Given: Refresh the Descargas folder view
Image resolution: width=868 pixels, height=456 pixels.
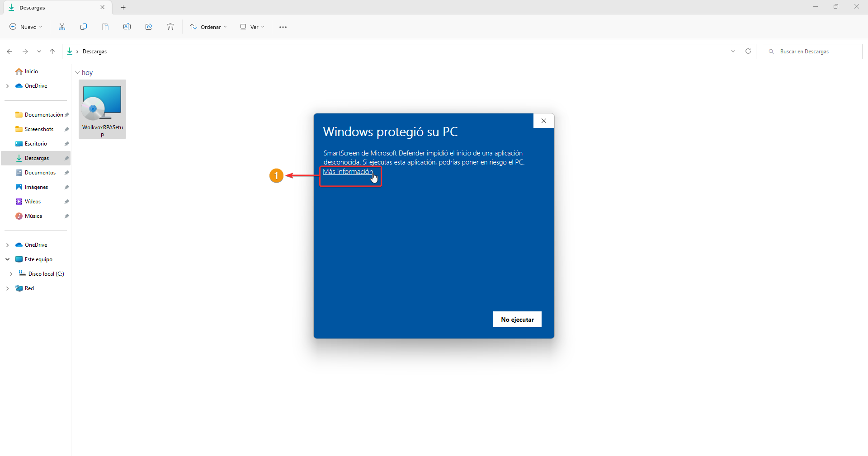Looking at the screenshot, I should pyautogui.click(x=748, y=51).
